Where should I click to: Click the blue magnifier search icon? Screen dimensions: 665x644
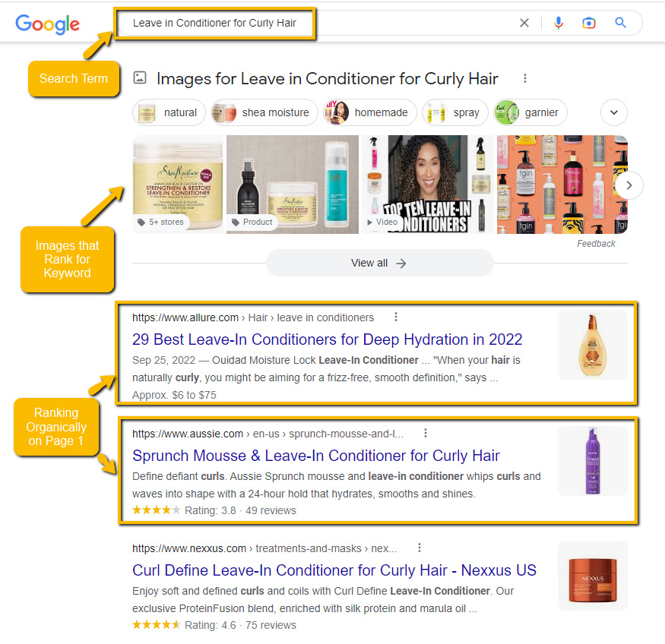pos(620,23)
